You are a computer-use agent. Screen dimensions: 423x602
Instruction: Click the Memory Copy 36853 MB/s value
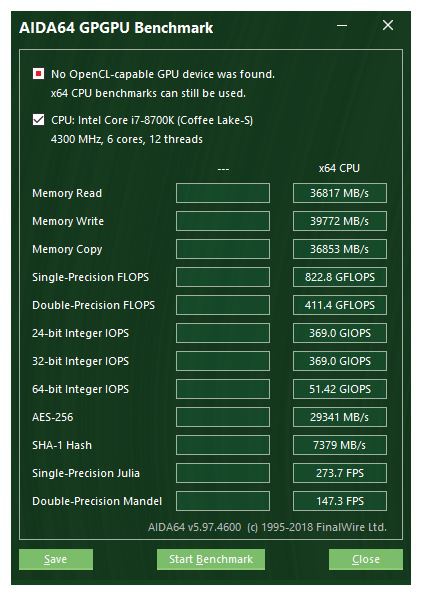(340, 249)
